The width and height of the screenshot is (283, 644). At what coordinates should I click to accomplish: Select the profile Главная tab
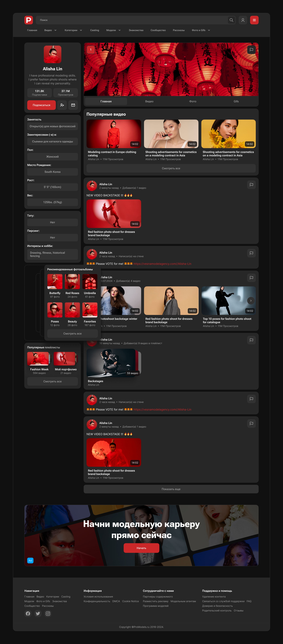106,101
